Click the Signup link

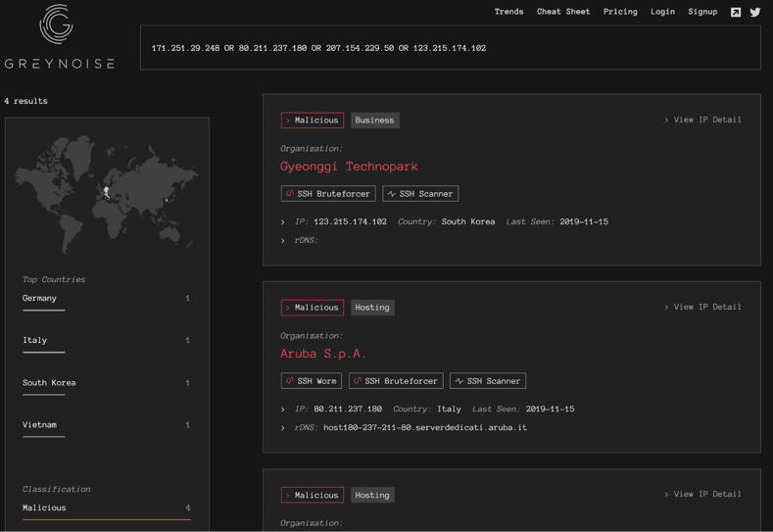(x=702, y=12)
